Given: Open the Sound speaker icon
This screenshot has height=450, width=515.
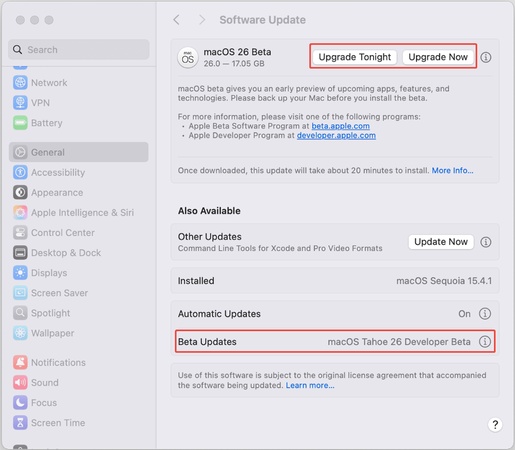Looking at the screenshot, I should pyautogui.click(x=20, y=382).
